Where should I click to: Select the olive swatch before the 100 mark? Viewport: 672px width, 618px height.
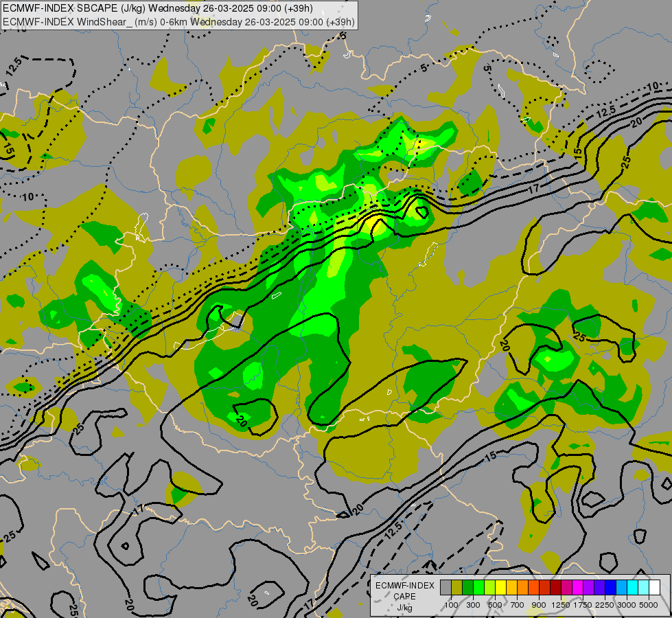tap(457, 587)
